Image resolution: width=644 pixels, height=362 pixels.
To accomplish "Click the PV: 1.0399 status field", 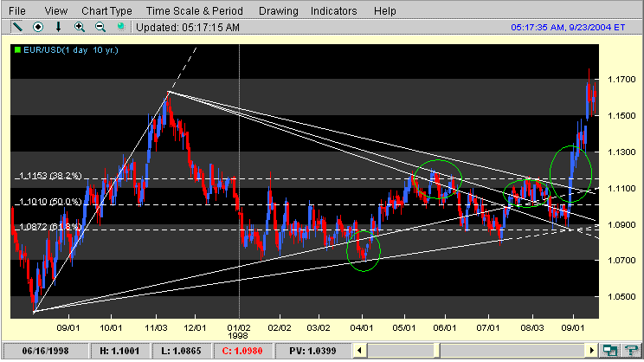I will pos(312,351).
